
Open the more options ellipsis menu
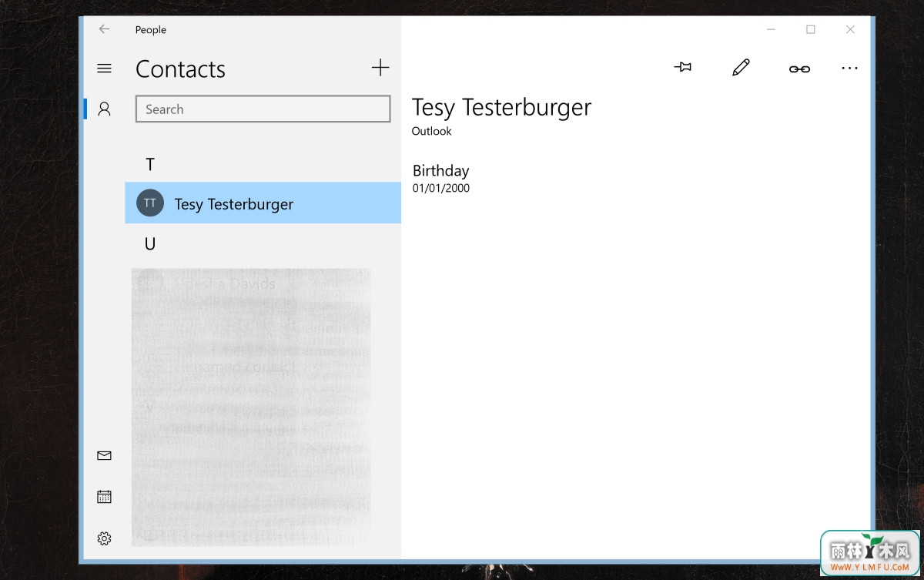coord(849,69)
